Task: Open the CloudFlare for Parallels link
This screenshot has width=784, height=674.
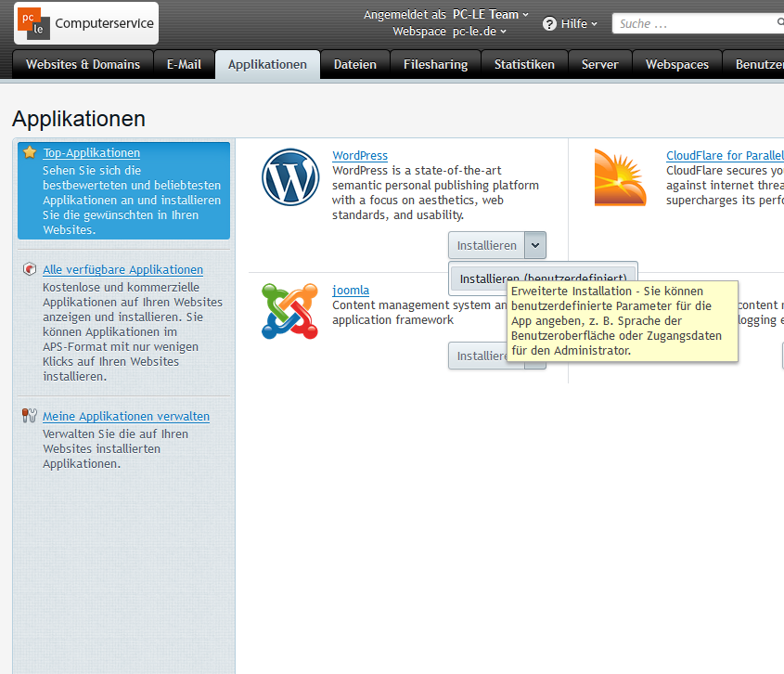Action: (x=725, y=156)
